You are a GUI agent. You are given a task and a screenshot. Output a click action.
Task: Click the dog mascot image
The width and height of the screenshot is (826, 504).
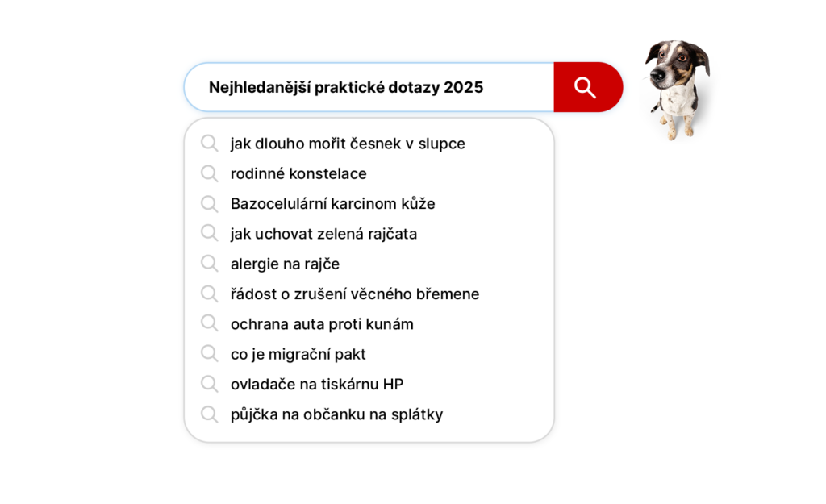676,87
